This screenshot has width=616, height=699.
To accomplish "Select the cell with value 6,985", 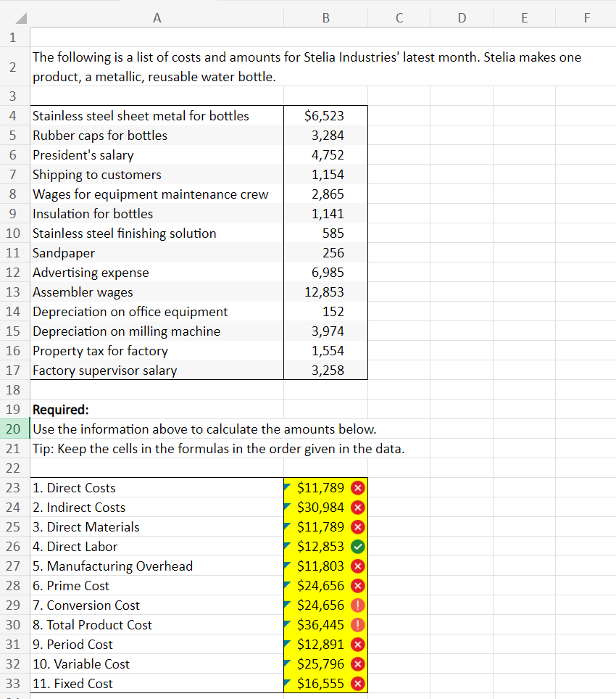I will click(325, 273).
